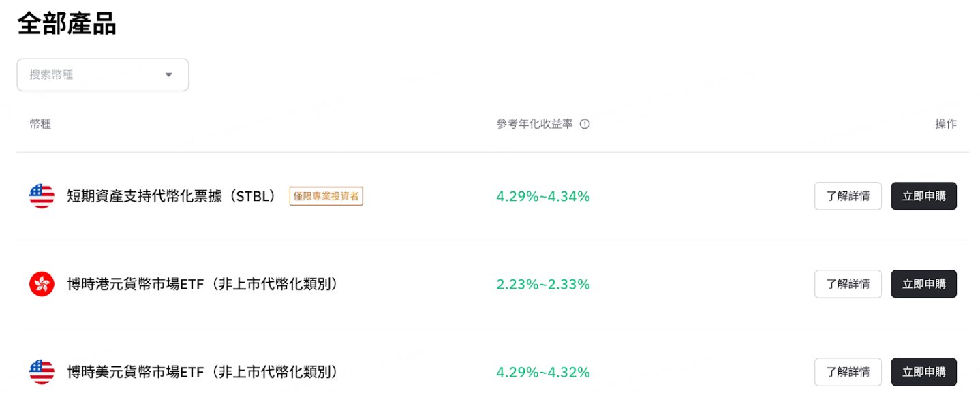
Task: Click the yield figure 4.29%~4.34% for STBL
Action: click(543, 196)
